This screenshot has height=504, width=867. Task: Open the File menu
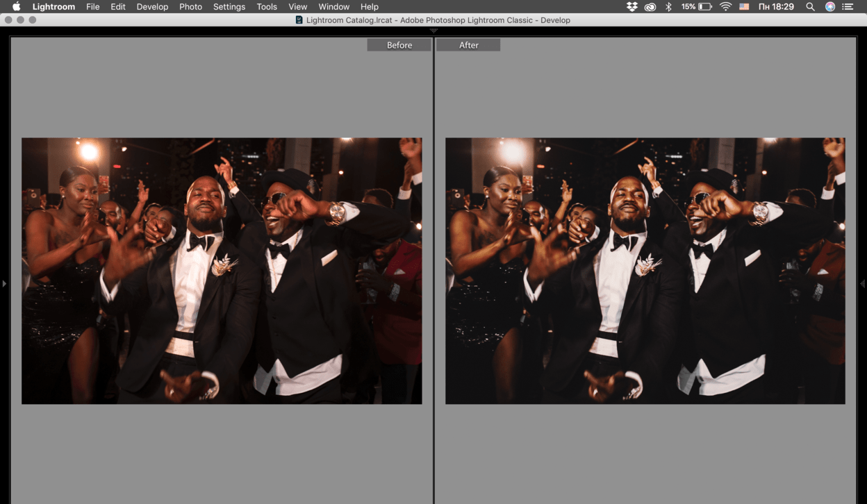point(93,6)
